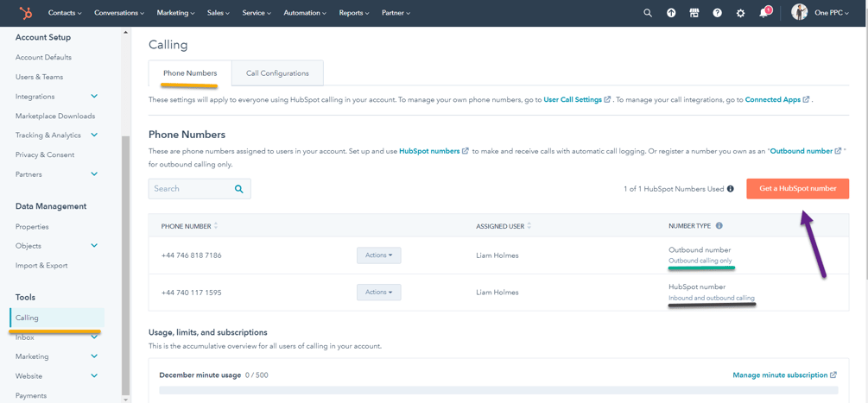Switch to the Call Configurations tab
868x403 pixels.
click(277, 73)
